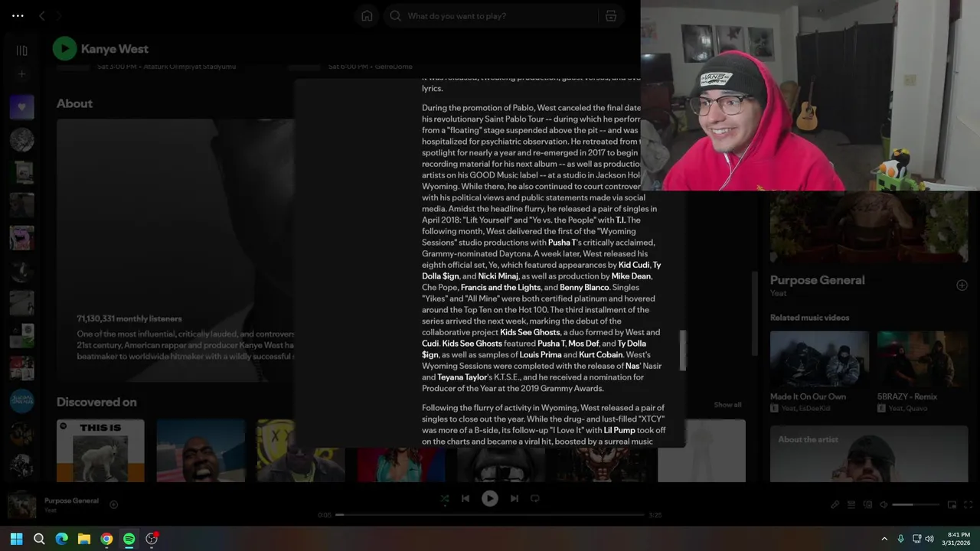Screen dimensions: 980x551
Task: Click the '71,130,331 monthly listeners' text
Action: pos(129,318)
